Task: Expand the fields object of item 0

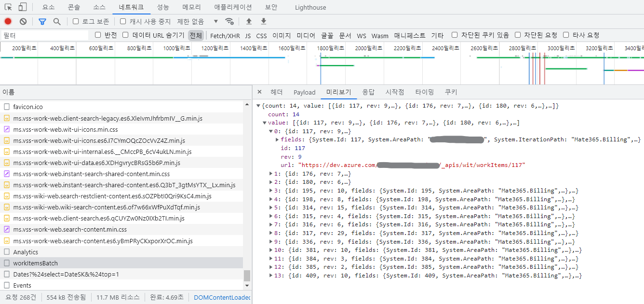Action: (277, 139)
